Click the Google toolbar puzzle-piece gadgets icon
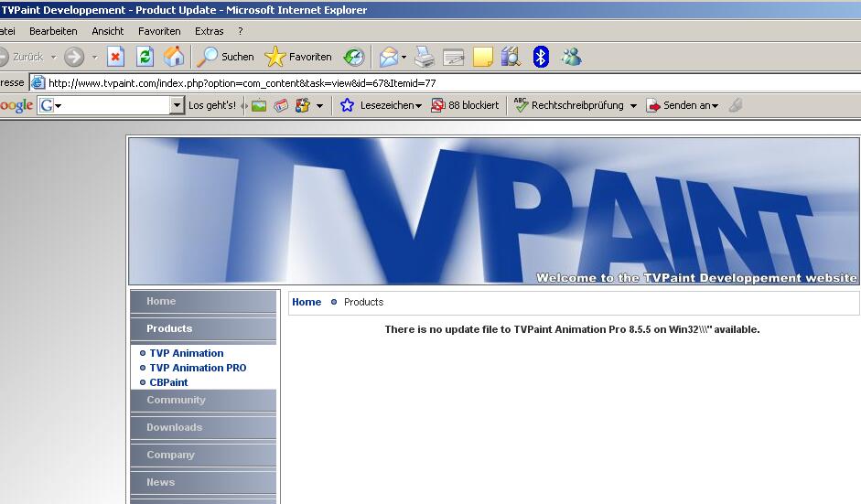 point(303,105)
